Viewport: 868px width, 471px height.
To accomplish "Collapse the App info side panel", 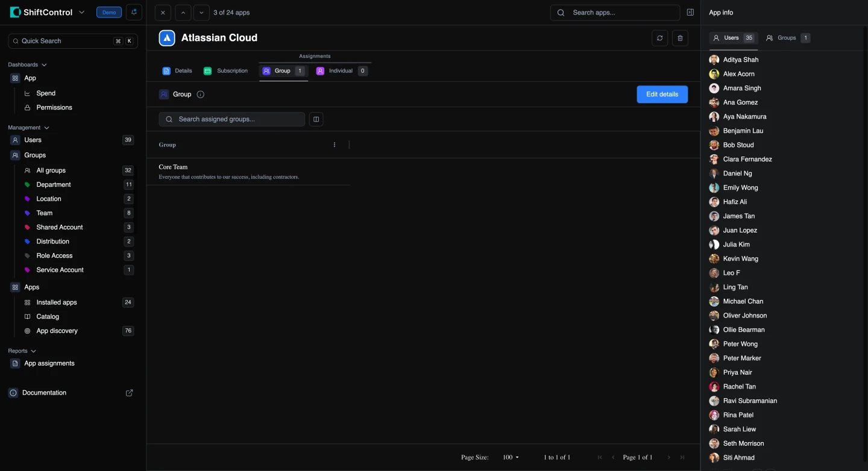I will [x=690, y=13].
